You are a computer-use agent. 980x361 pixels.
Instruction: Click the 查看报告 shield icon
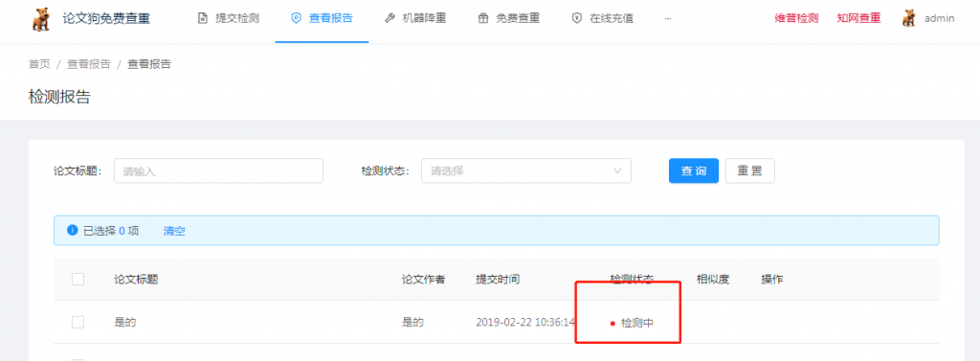(x=296, y=18)
